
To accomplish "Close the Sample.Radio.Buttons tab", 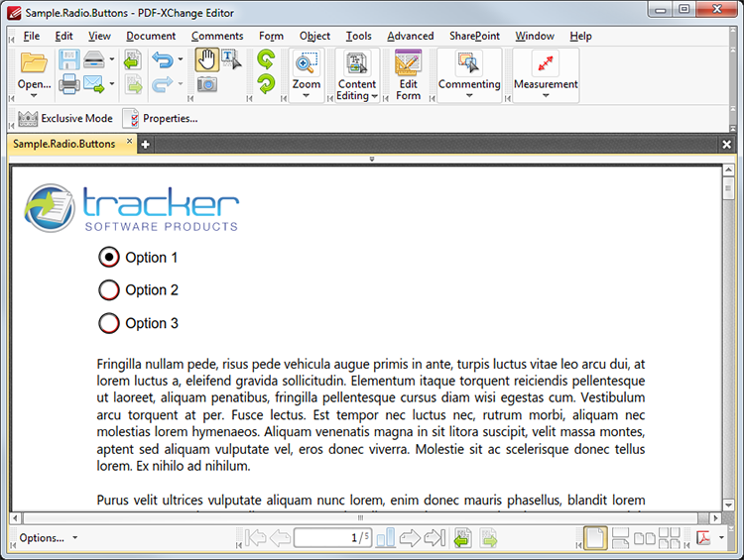I will [x=129, y=141].
